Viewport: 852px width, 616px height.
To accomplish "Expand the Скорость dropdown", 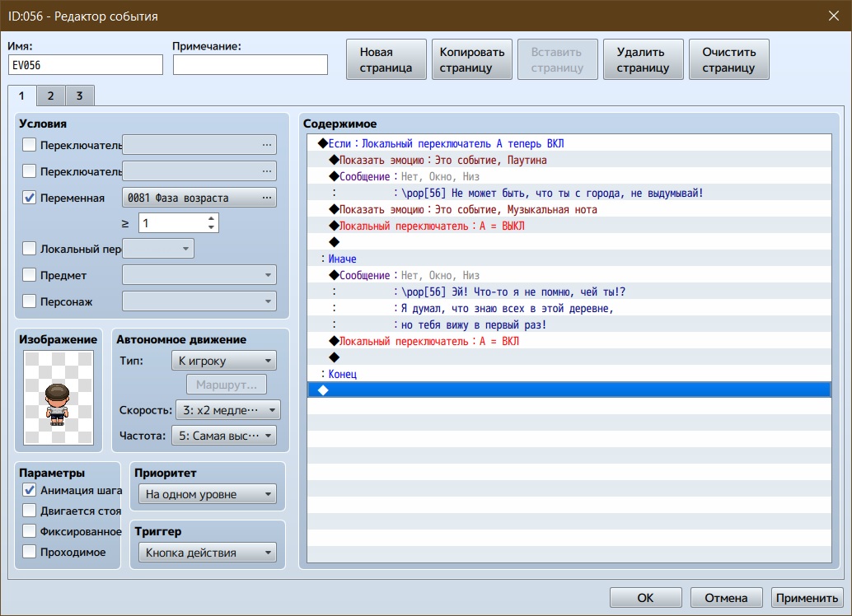I will click(227, 410).
